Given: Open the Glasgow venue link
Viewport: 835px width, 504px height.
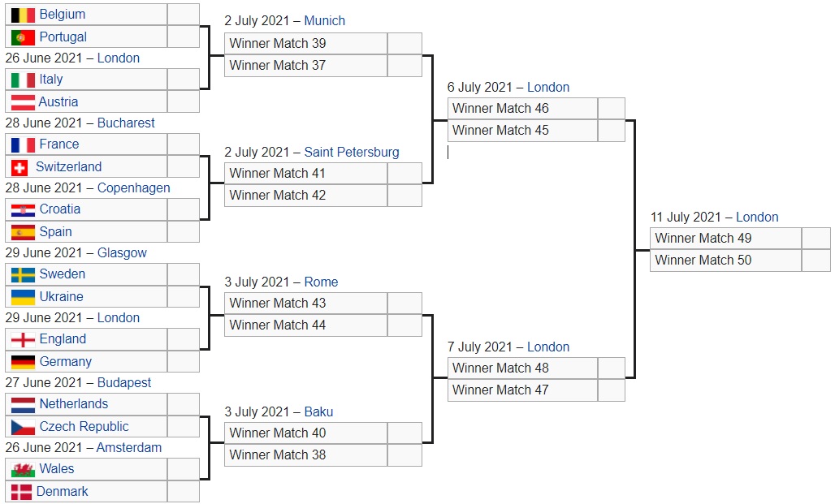Looking at the screenshot, I should [x=122, y=253].
